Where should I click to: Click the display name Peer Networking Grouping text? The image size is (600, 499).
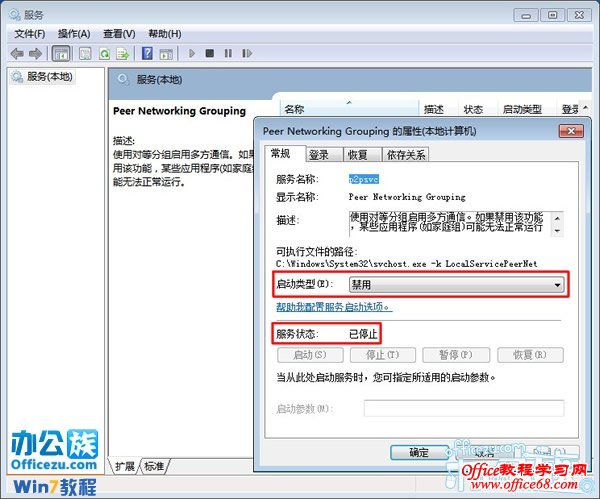[x=407, y=197]
